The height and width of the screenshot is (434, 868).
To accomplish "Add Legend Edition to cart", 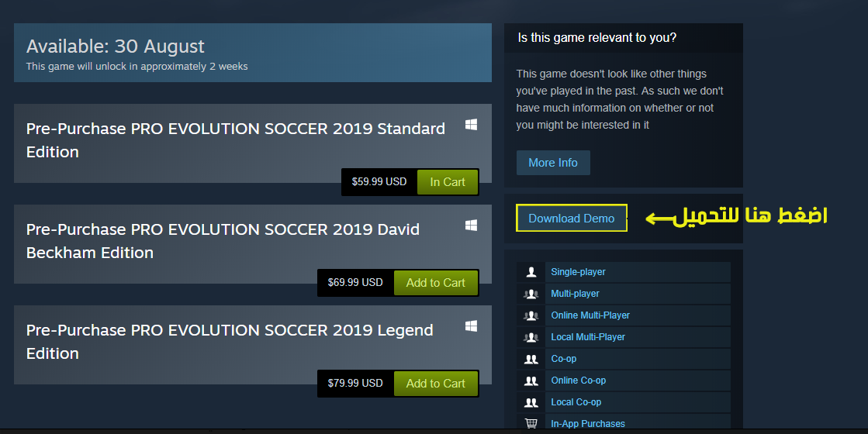I will (436, 383).
